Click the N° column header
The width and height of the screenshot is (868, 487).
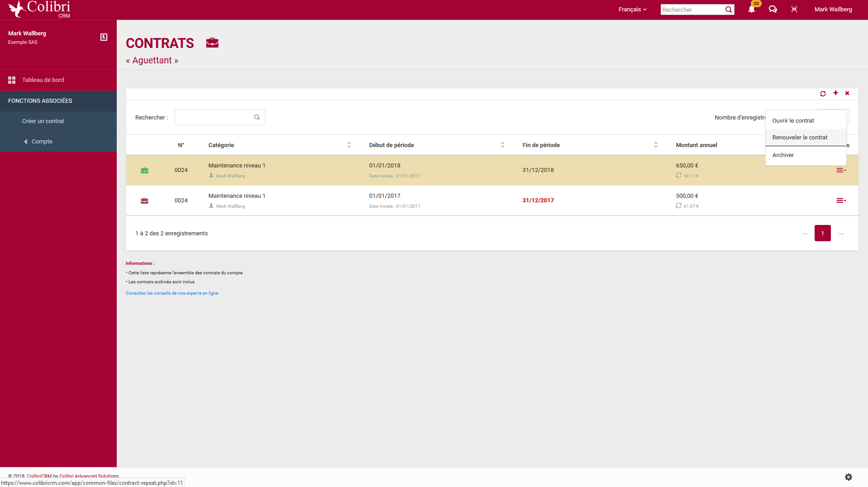[x=181, y=145]
